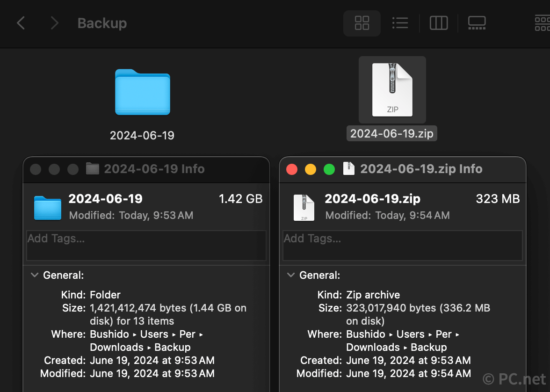Switch Finder to icon grid view
The image size is (550, 392).
click(362, 23)
